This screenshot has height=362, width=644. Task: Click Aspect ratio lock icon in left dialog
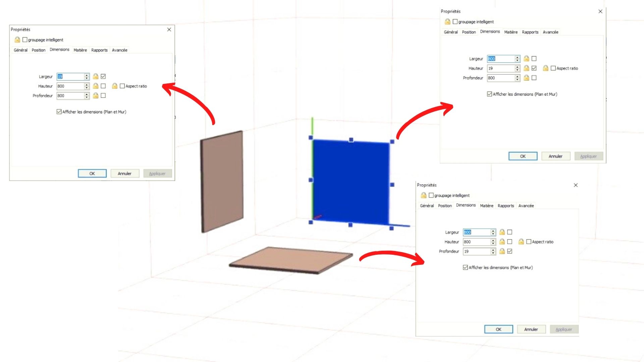115,86
